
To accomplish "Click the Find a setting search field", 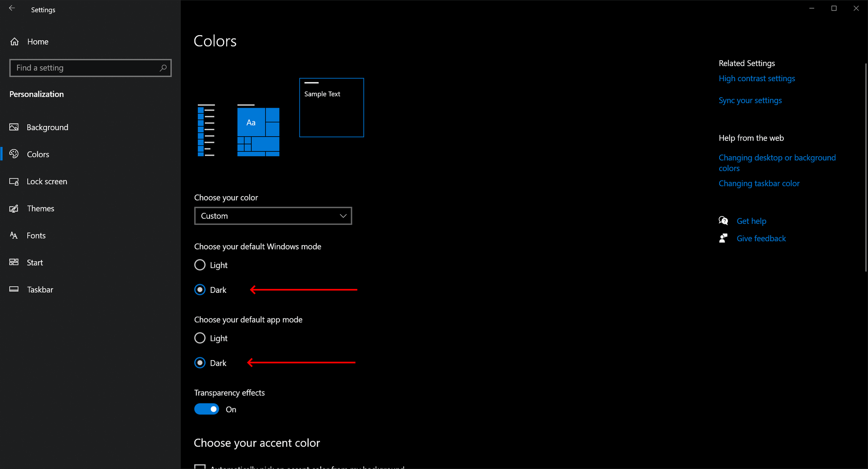I will click(x=89, y=68).
